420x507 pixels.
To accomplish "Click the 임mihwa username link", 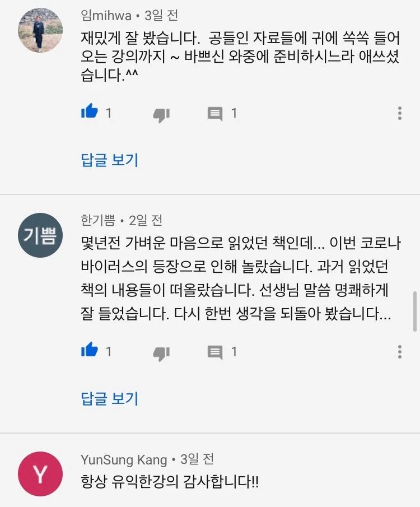I will tap(106, 16).
